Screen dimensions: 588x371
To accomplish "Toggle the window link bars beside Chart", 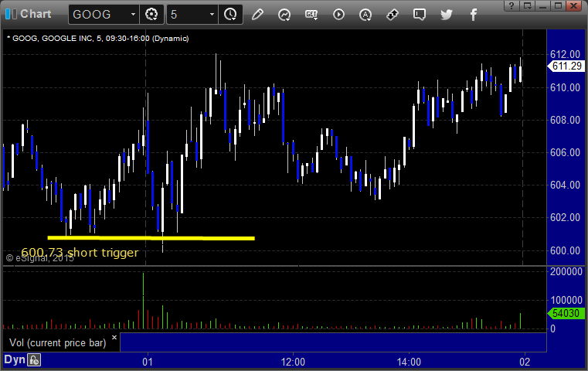I will (11, 14).
